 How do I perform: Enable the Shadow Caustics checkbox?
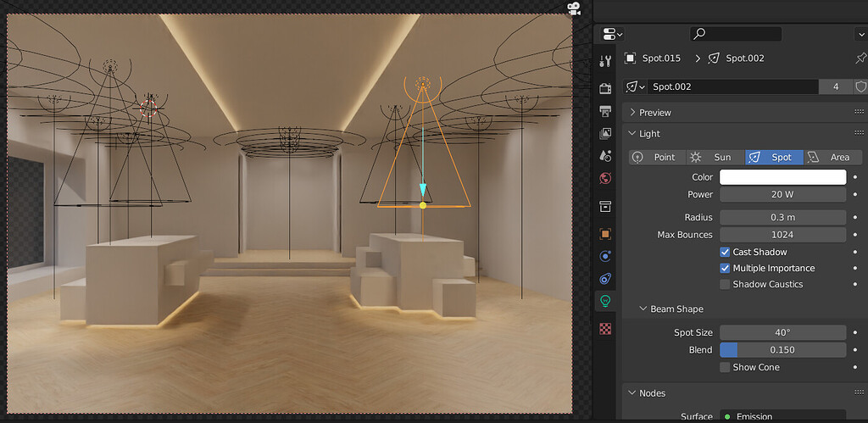pos(725,284)
